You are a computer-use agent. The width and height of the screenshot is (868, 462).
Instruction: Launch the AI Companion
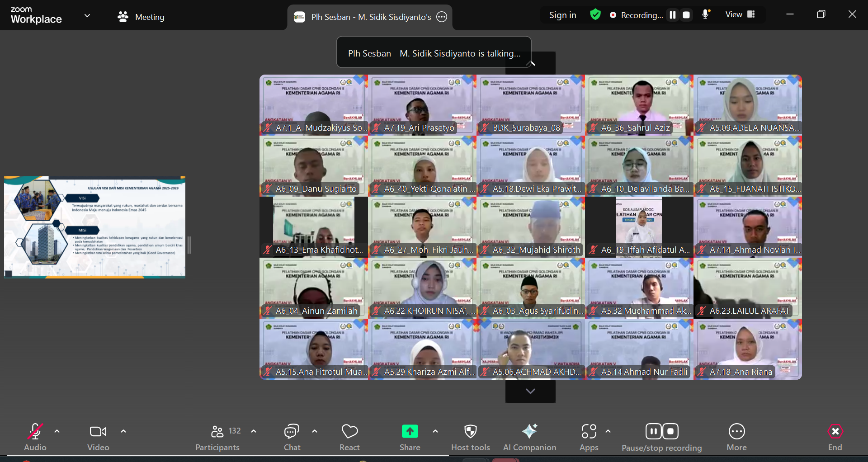click(x=529, y=437)
